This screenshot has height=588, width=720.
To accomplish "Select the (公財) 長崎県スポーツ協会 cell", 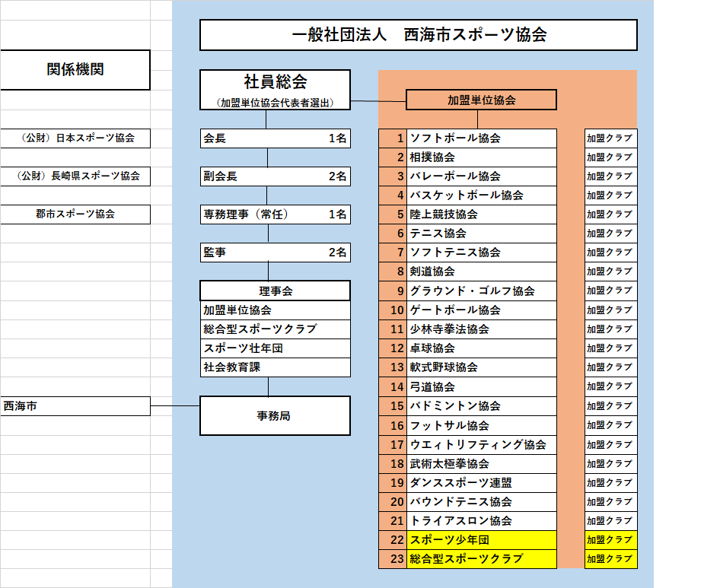I will click(75, 176).
